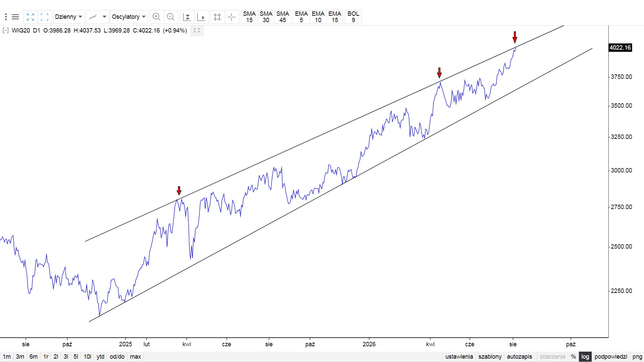Zoom in with the magnifier plus icon

156,17
